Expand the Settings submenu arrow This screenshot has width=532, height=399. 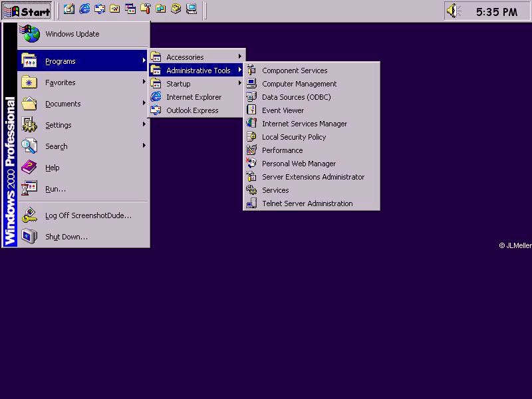(144, 124)
